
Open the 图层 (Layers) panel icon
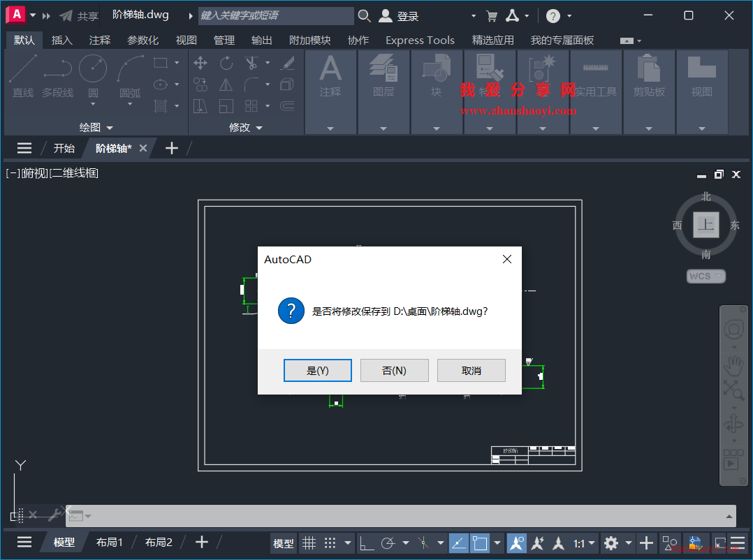tap(383, 73)
